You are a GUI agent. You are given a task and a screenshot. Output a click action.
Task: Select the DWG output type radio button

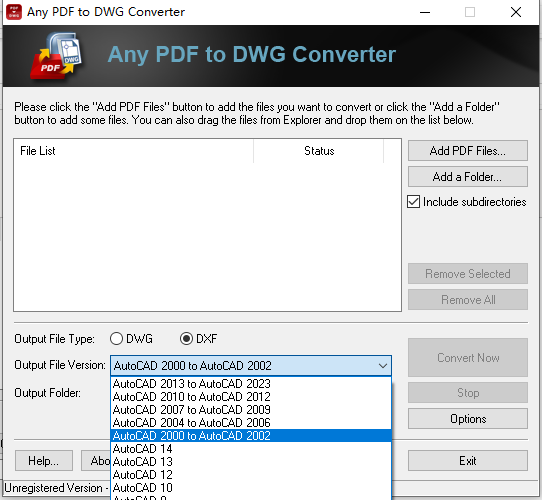pos(116,339)
